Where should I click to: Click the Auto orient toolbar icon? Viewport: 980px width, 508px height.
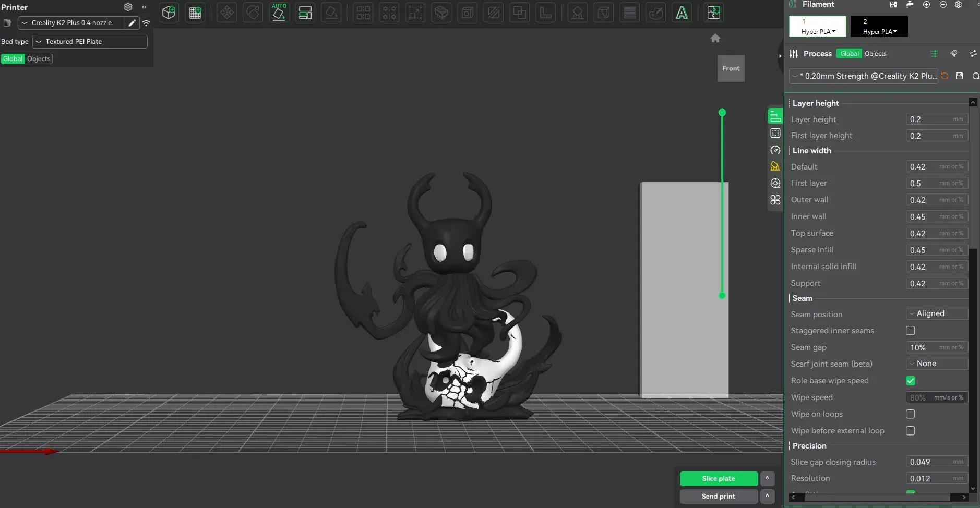(279, 13)
